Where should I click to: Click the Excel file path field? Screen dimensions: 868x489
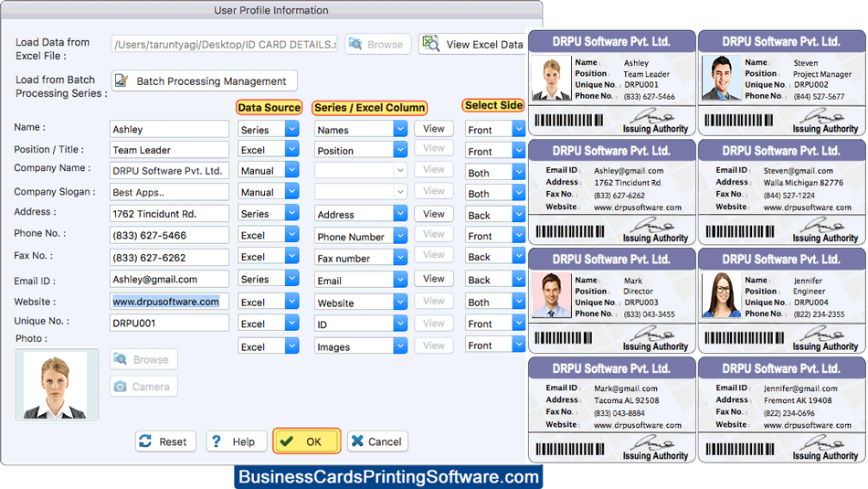[x=224, y=44]
